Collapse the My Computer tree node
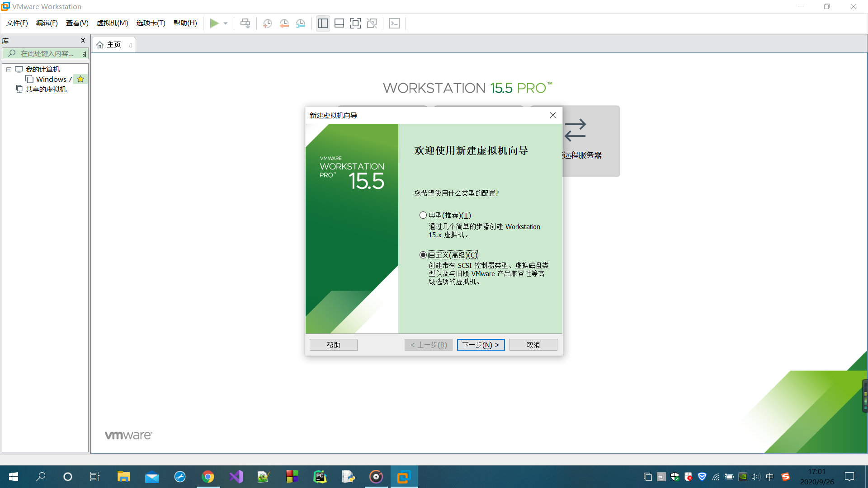 9,70
